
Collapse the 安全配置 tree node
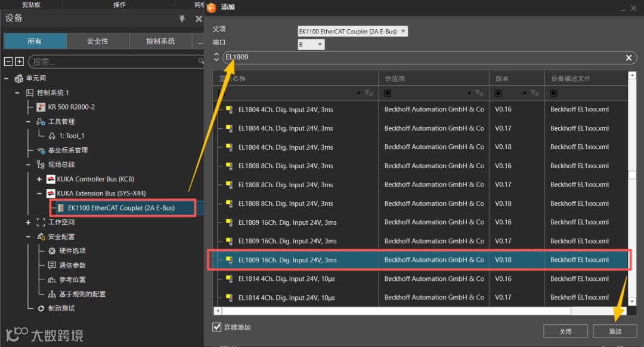click(28, 237)
